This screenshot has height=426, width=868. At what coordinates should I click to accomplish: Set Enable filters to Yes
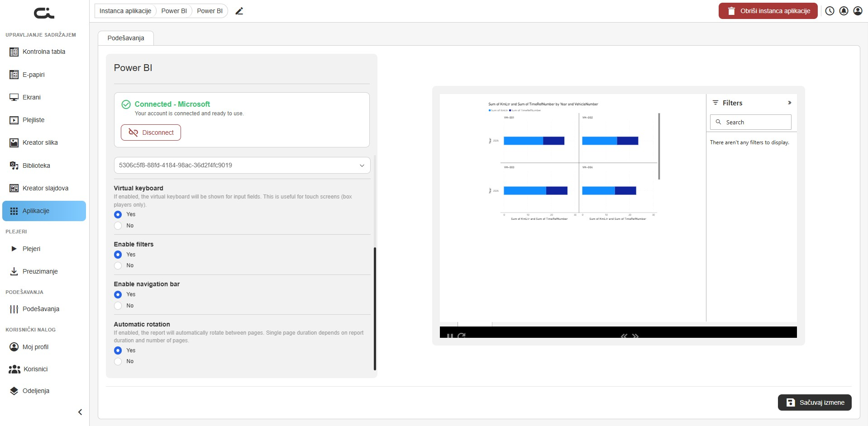[x=118, y=255]
